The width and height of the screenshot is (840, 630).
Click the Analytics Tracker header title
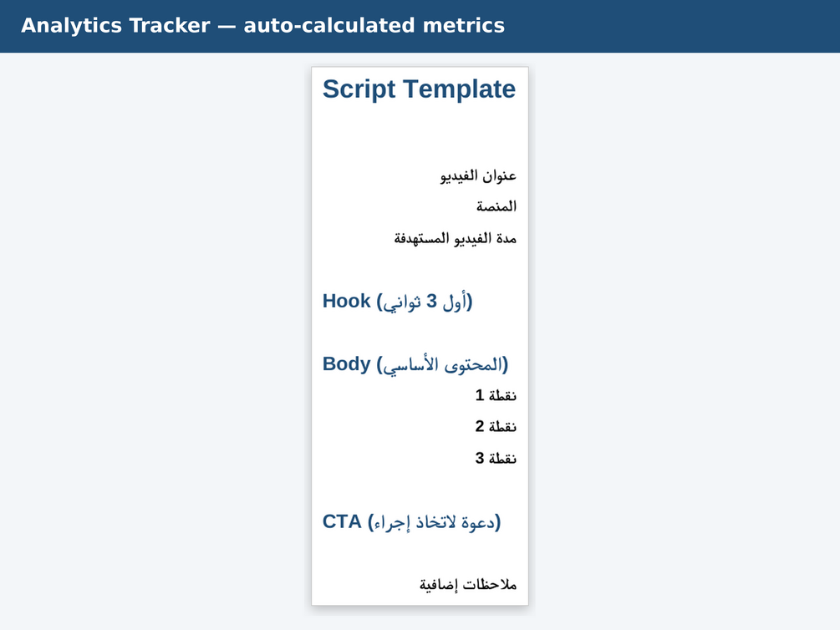262,26
